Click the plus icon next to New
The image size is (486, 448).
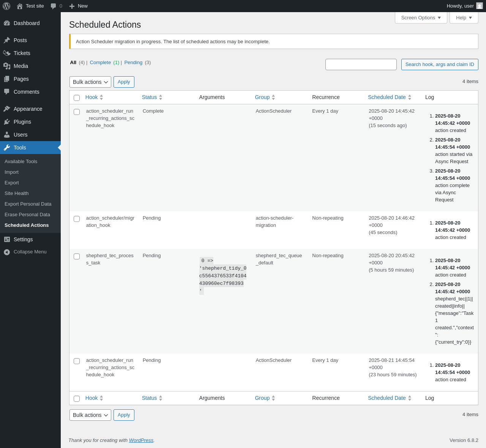(x=72, y=6)
